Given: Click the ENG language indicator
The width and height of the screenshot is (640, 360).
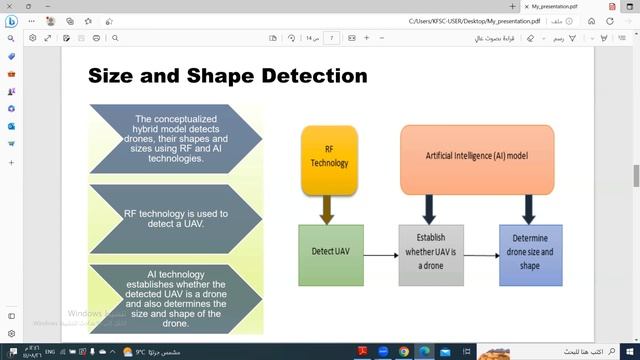Looking at the screenshot, I should [x=50, y=351].
